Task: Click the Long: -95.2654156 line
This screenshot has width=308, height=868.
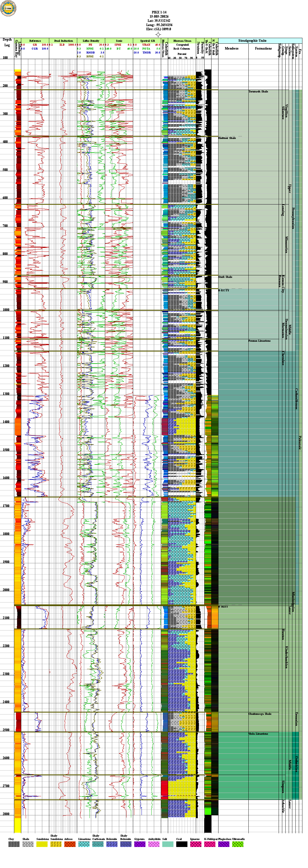Action: pos(159,25)
